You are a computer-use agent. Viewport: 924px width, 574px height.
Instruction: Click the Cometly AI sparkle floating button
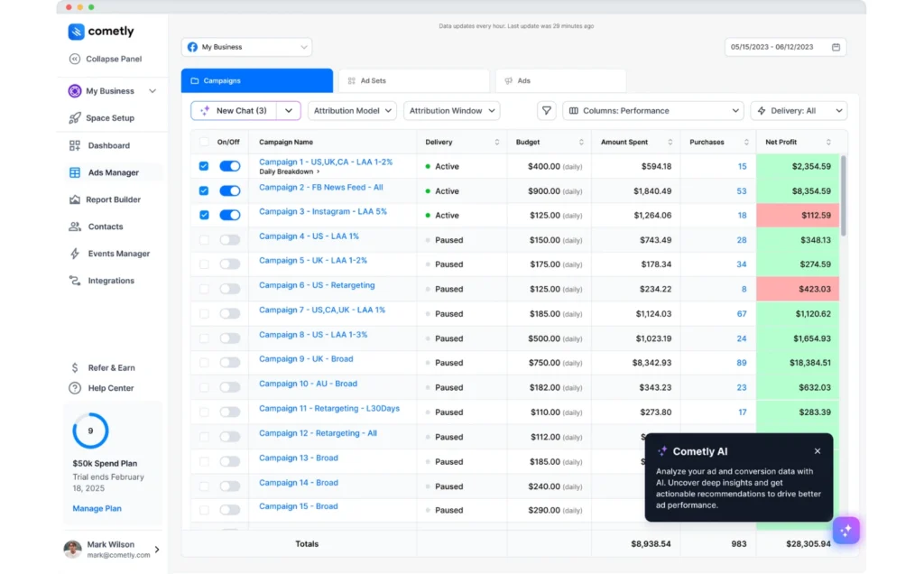tap(845, 531)
